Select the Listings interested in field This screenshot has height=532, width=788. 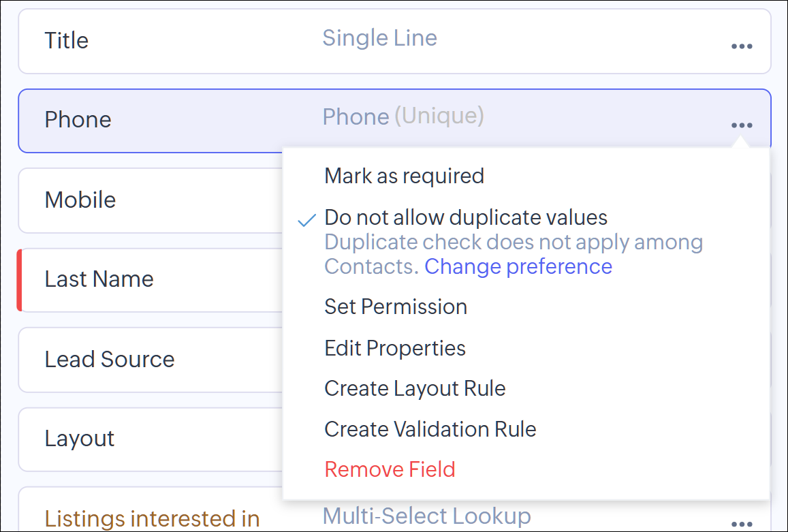point(152,518)
